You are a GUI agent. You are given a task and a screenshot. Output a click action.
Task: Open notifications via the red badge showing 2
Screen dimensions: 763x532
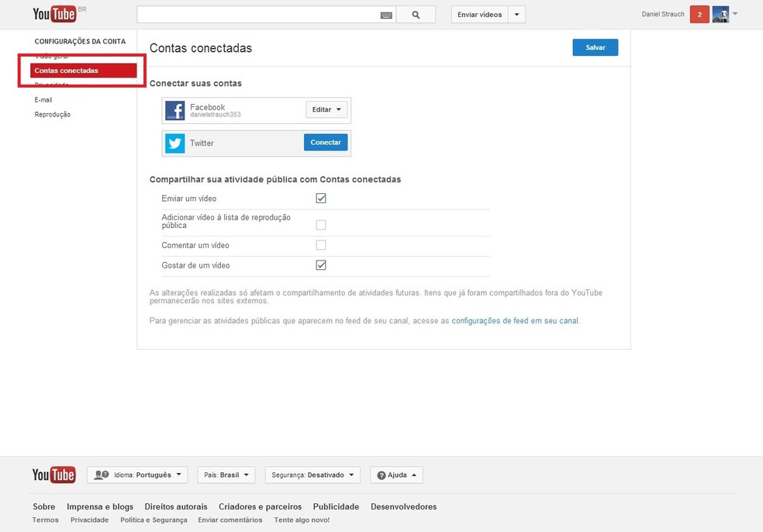[x=699, y=13]
